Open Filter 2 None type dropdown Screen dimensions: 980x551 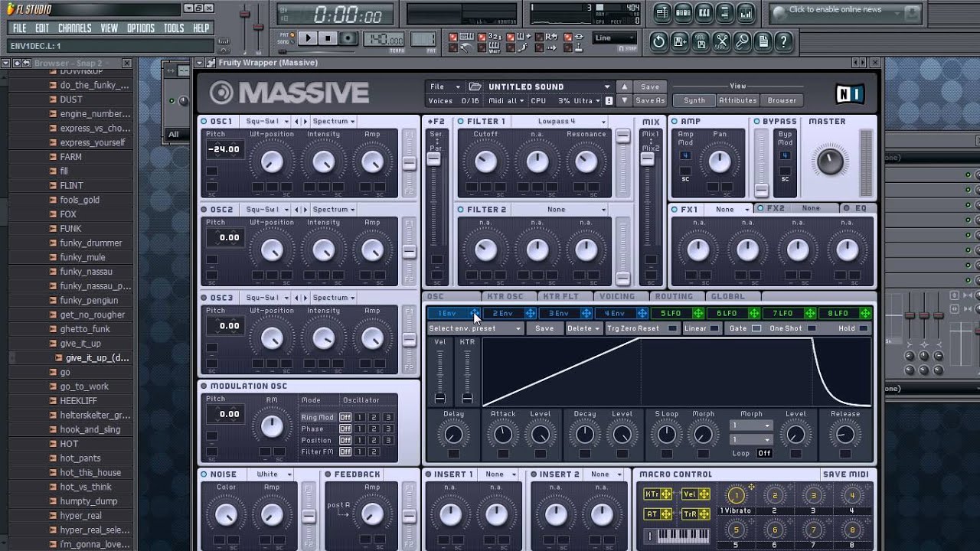(x=560, y=209)
